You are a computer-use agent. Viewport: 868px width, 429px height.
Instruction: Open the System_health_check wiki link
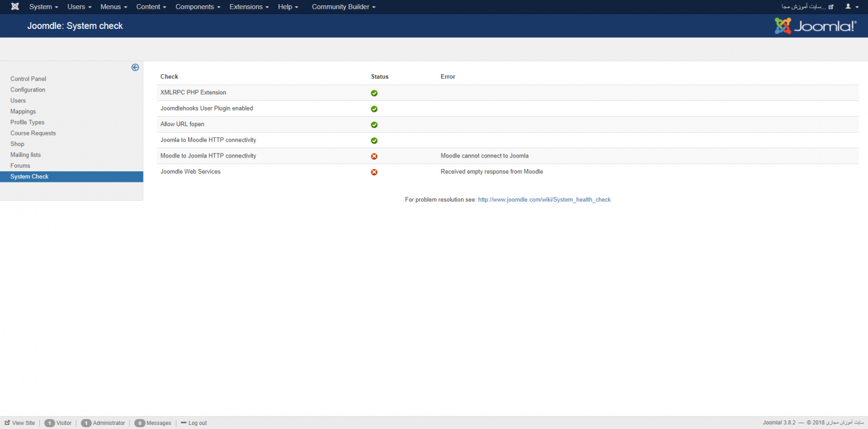tap(544, 200)
